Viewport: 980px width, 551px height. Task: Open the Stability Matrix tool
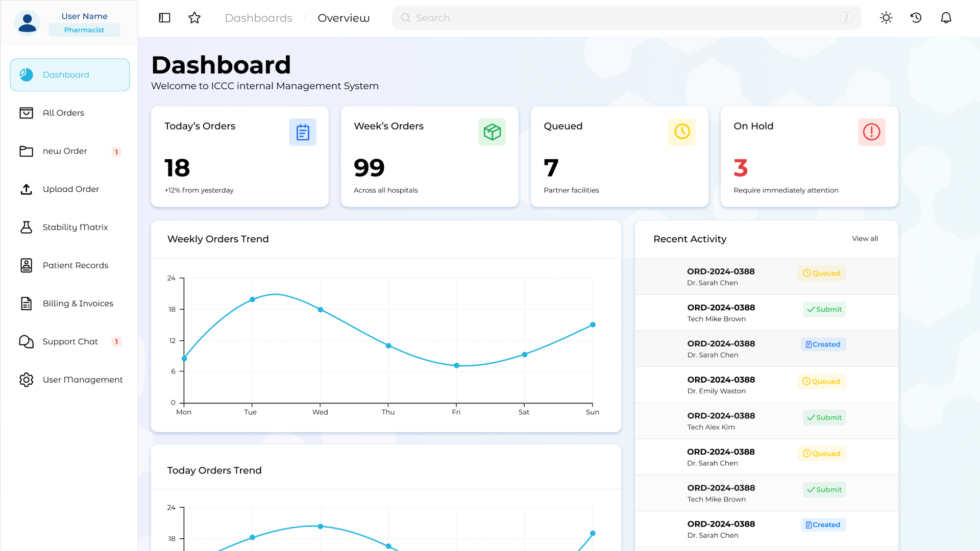[26, 227]
